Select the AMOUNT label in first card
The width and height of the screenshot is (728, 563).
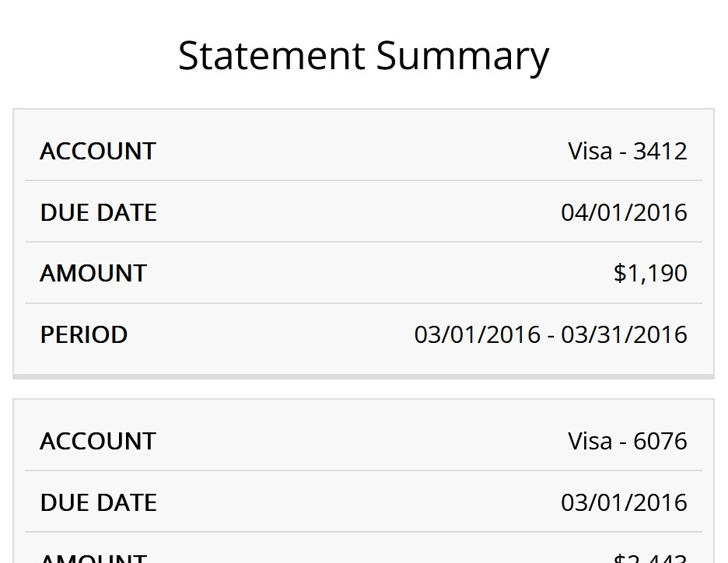pyautogui.click(x=93, y=273)
